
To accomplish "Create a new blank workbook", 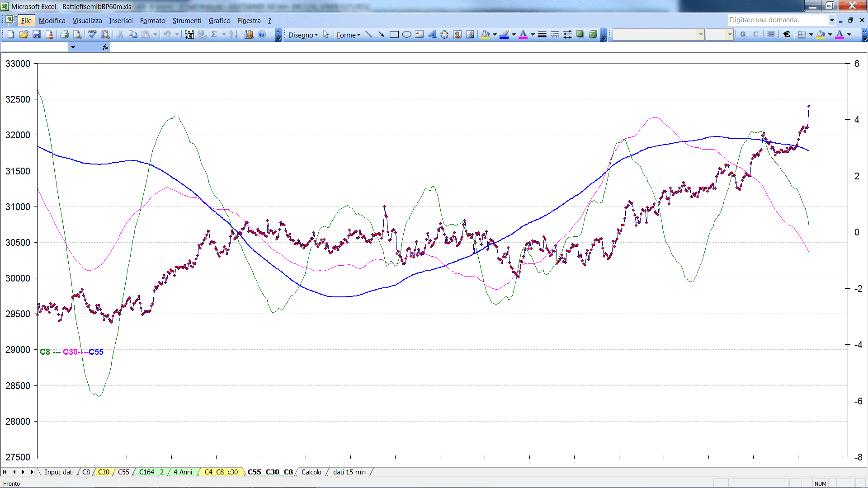I will click(11, 34).
